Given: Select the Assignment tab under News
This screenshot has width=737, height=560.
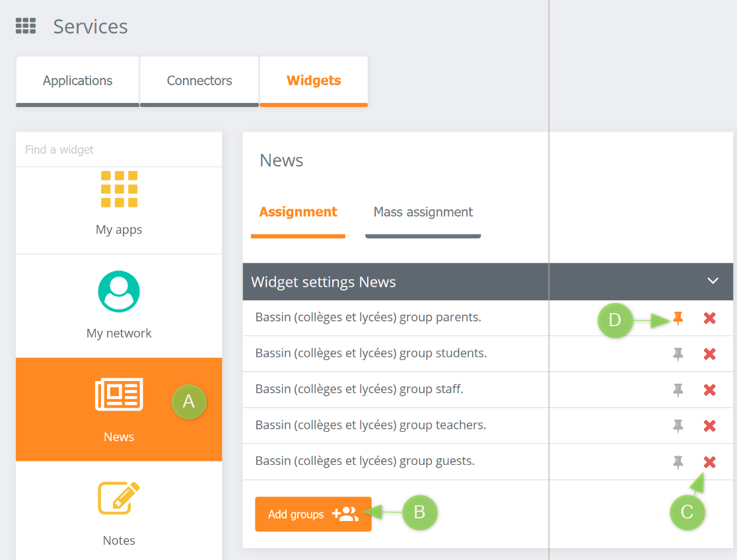Looking at the screenshot, I should tap(298, 212).
